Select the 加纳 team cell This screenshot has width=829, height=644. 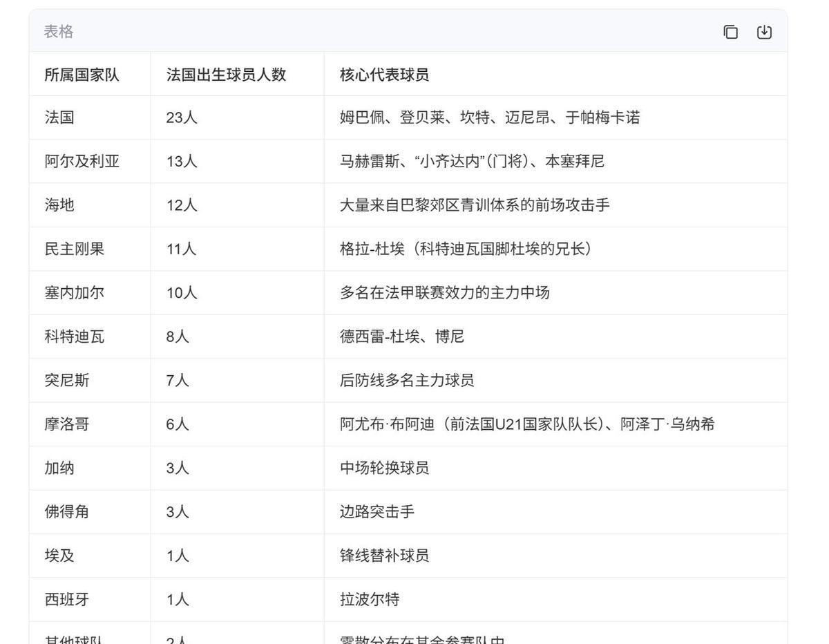[x=90, y=468]
